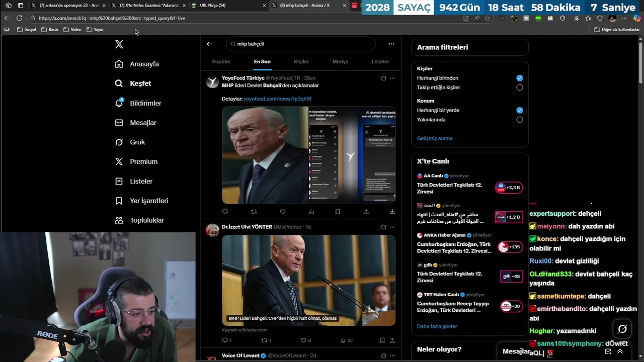Reload the page in browser

[x=19, y=18]
